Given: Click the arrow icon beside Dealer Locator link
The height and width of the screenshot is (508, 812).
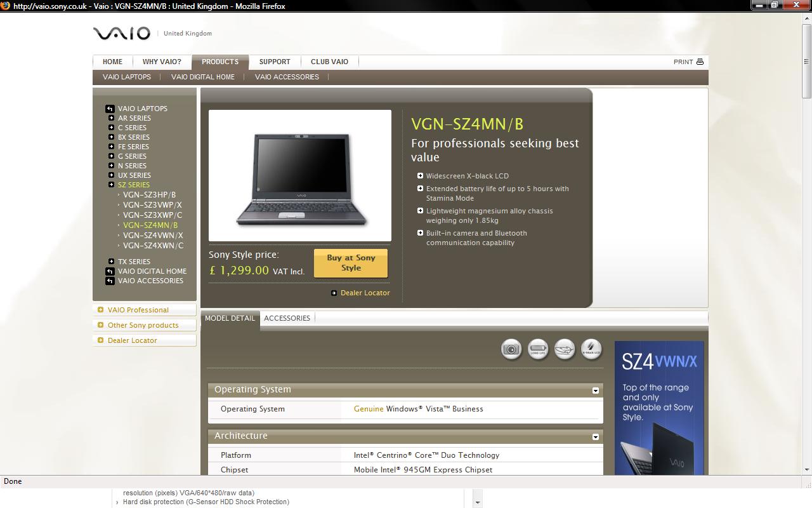Looking at the screenshot, I should coord(334,293).
